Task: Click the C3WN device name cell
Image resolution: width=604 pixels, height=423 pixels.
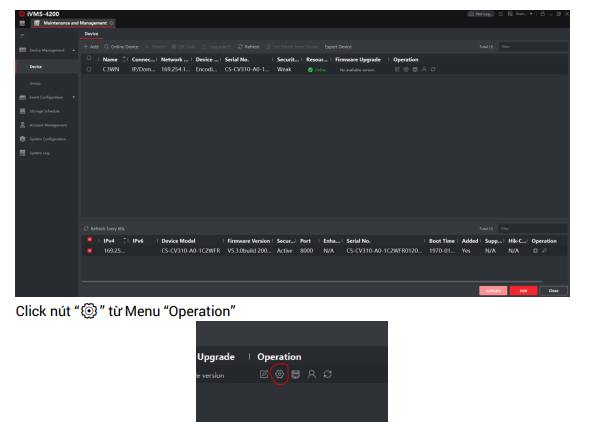Action: pyautogui.click(x=111, y=69)
